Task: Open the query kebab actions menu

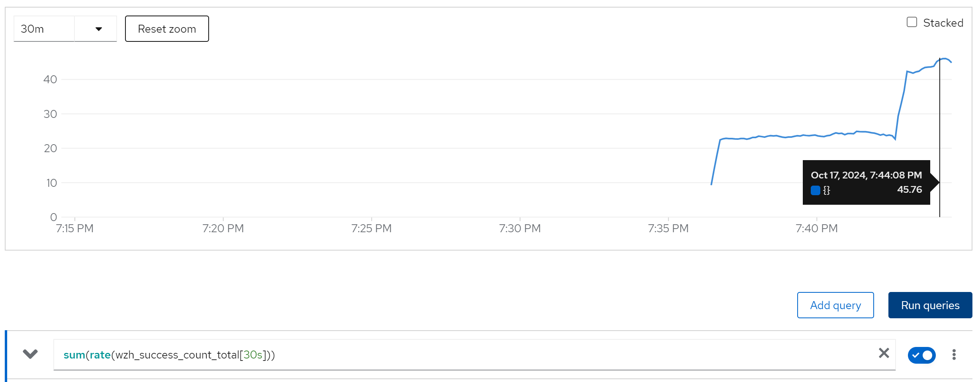Action: coord(954,355)
